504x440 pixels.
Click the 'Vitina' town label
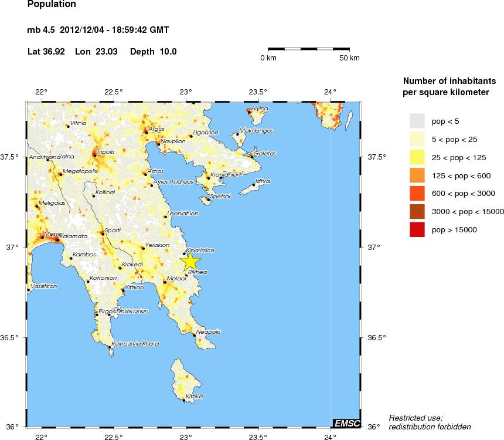coord(78,123)
